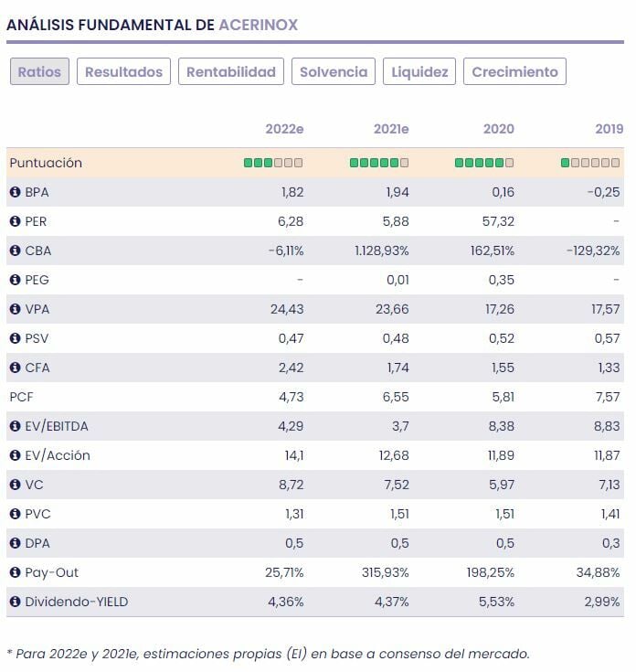This screenshot has width=636, height=672.
Task: Show info for the VPA ratio
Action: 15,309
